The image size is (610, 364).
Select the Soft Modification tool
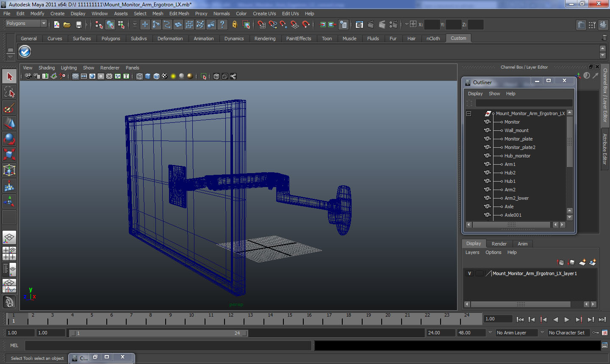coord(9,186)
